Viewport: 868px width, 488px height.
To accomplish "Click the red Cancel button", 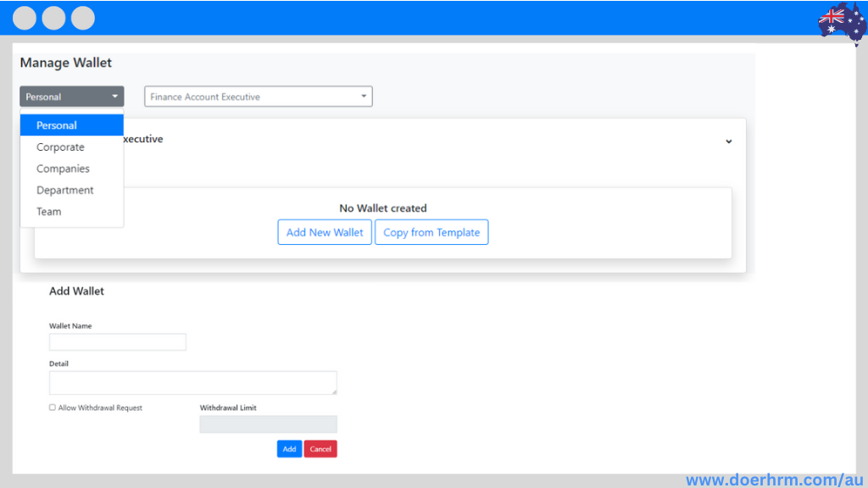I will [x=320, y=449].
